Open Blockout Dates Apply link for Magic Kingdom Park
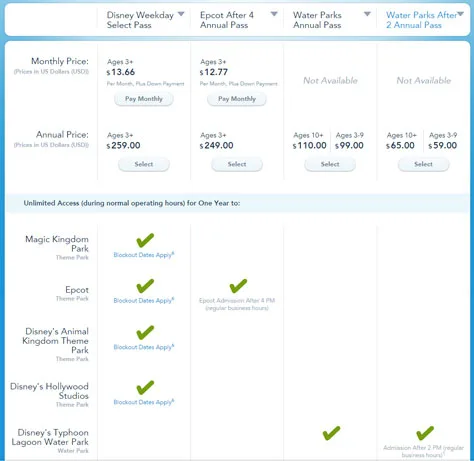This screenshot has height=461, width=474. (144, 255)
